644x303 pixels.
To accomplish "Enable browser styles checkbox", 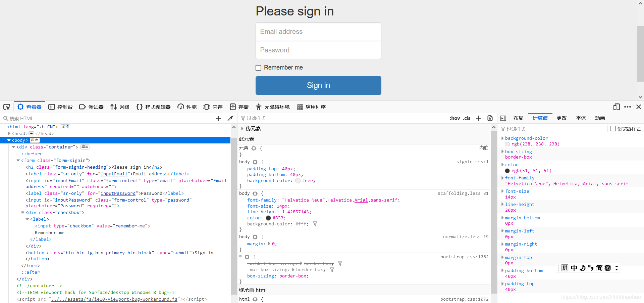I will point(613,129).
